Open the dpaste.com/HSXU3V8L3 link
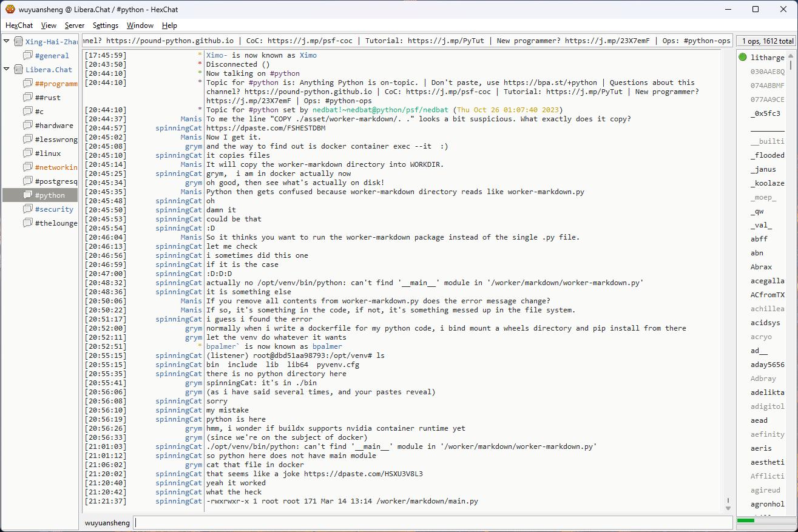The height and width of the screenshot is (532, 798). pyautogui.click(x=363, y=474)
